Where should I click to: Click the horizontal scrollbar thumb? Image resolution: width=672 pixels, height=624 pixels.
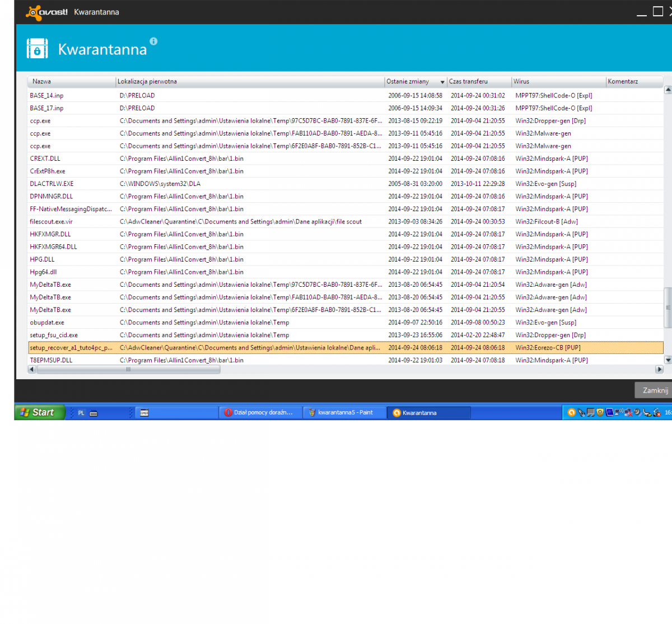[x=128, y=369]
